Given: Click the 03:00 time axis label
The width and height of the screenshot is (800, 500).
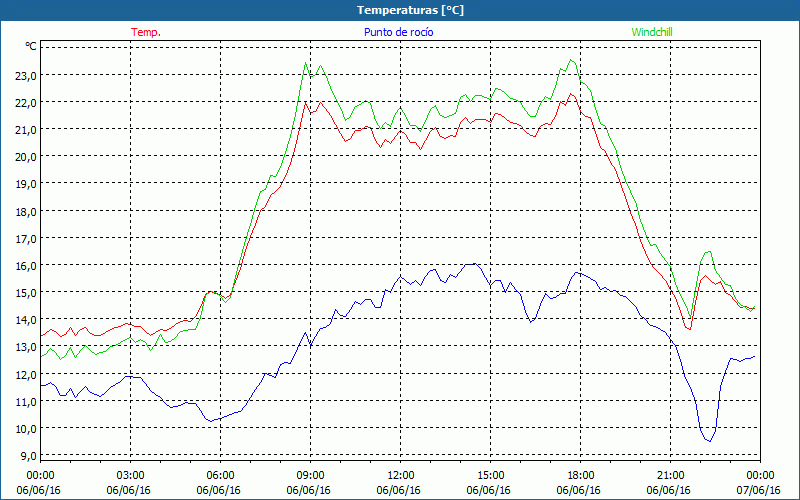Looking at the screenshot, I should coord(131,476).
